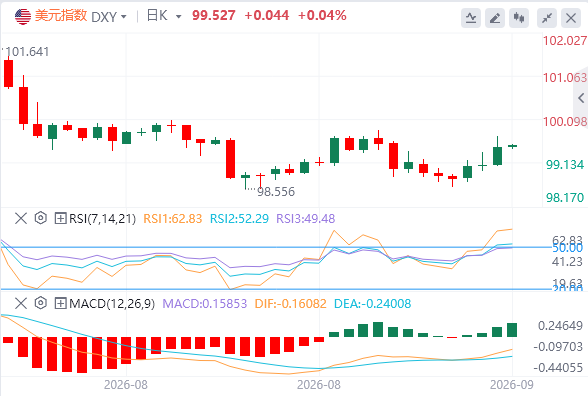Image resolution: width=588 pixels, height=396 pixels.
Task: Click the 2026-09 date marker on axis
Action: [x=512, y=385]
